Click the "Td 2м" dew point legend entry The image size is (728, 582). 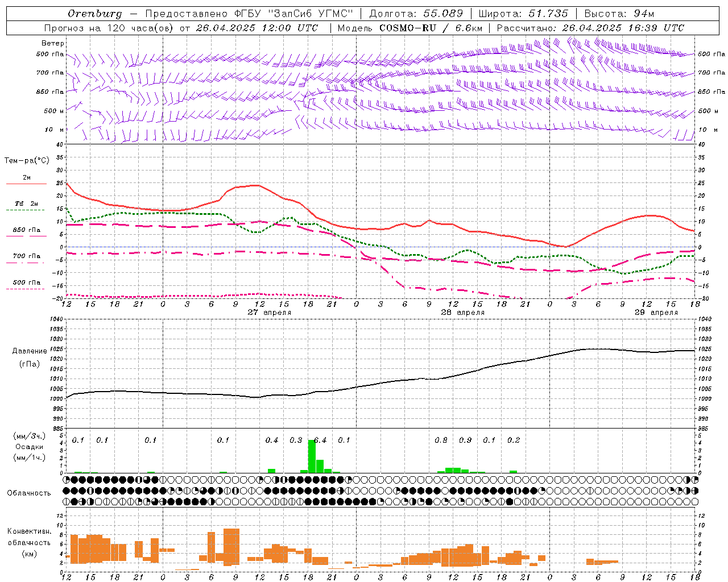[x=27, y=203]
